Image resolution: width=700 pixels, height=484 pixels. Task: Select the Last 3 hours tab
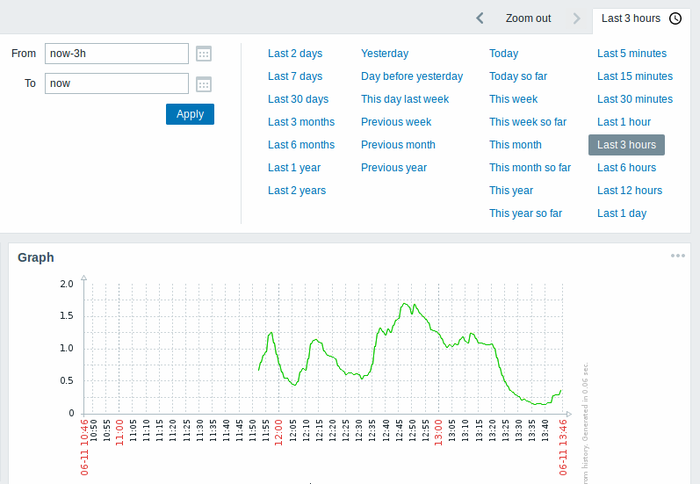(631, 18)
